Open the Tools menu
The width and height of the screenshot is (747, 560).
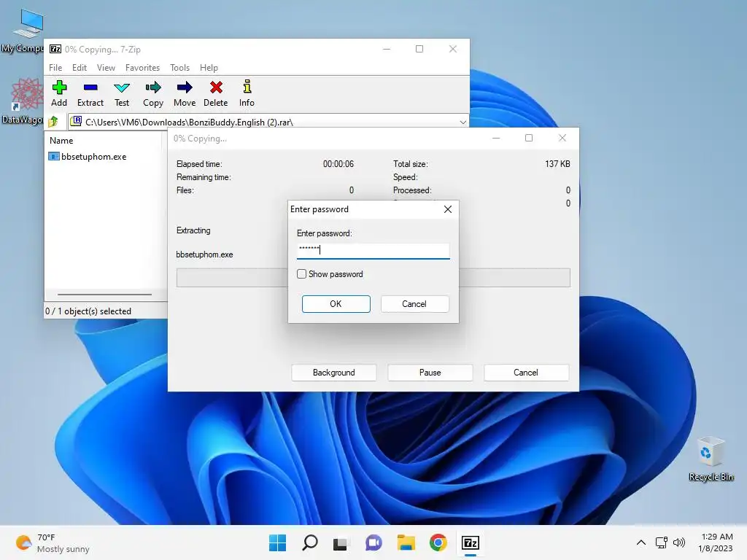pyautogui.click(x=179, y=68)
